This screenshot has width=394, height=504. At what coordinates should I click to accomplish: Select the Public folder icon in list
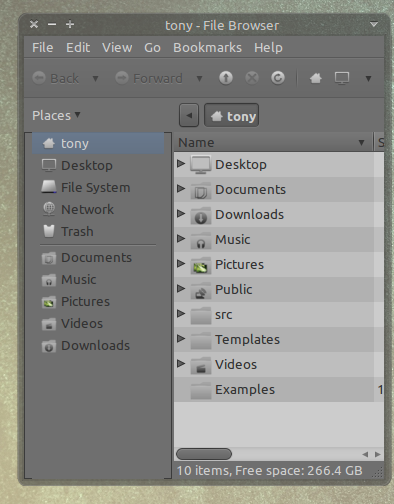click(201, 290)
